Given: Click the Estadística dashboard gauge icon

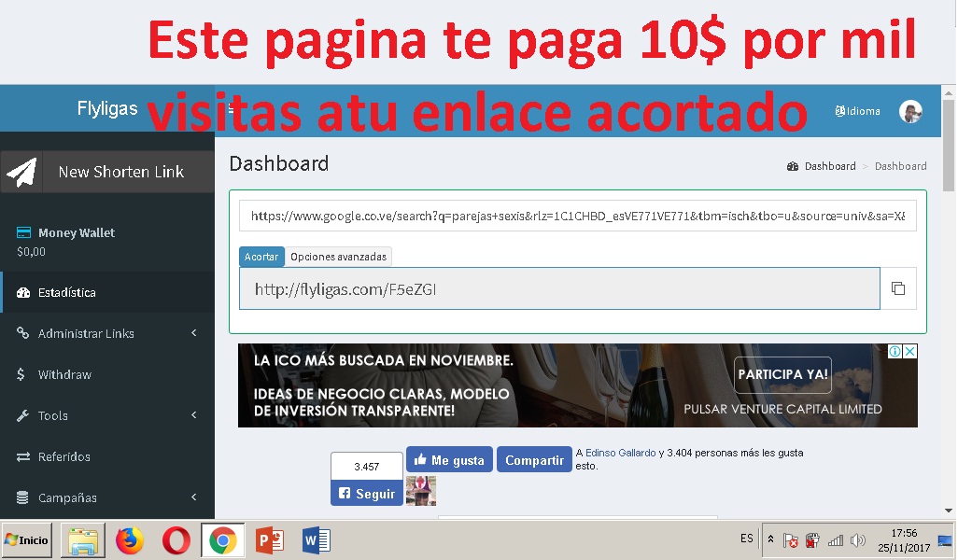Looking at the screenshot, I should click(x=23, y=292).
